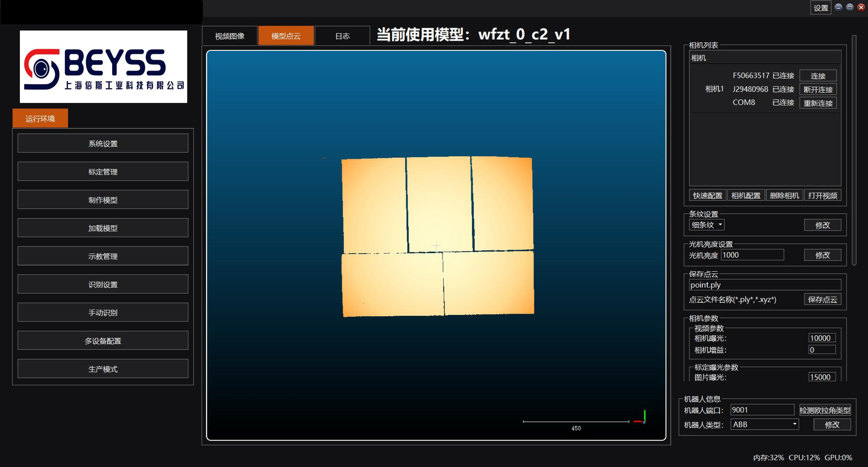Expand the 机器人类型 ABB dropdown

[765, 425]
